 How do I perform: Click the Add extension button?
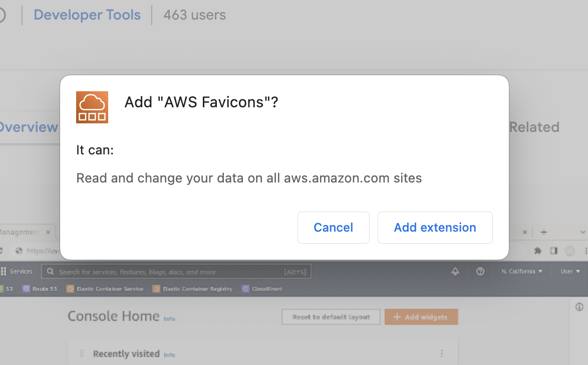point(435,227)
